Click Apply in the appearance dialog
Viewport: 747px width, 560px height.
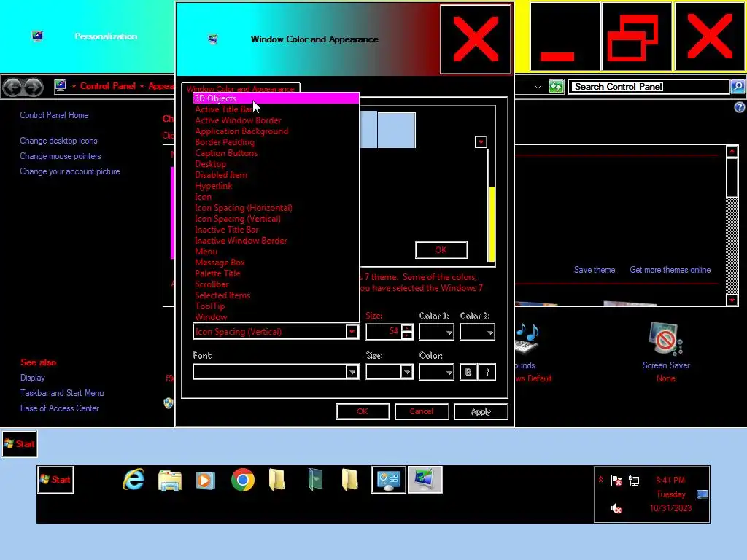click(481, 411)
